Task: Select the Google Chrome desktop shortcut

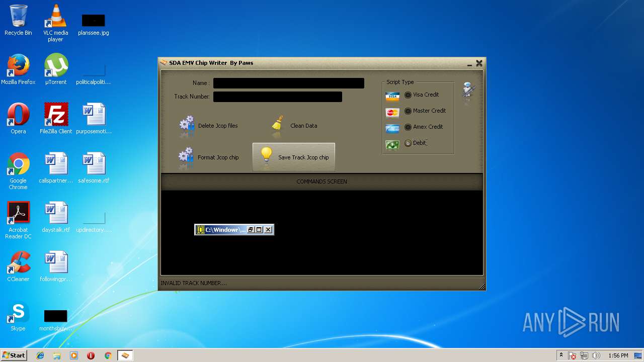Action: [18, 171]
